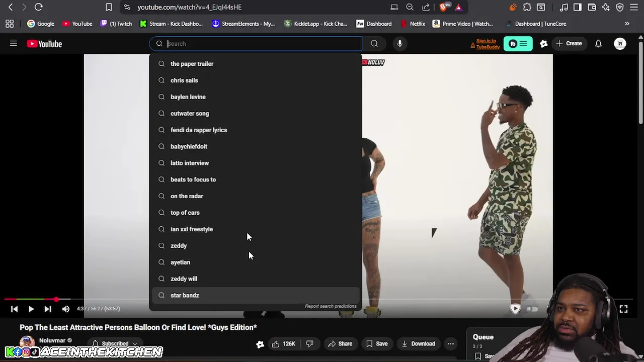
Task: Open the TubeBuddy menu button
Action: pyautogui.click(x=518, y=44)
